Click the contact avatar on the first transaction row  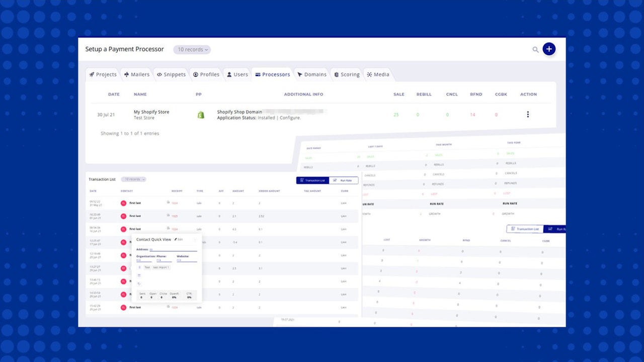click(x=123, y=203)
